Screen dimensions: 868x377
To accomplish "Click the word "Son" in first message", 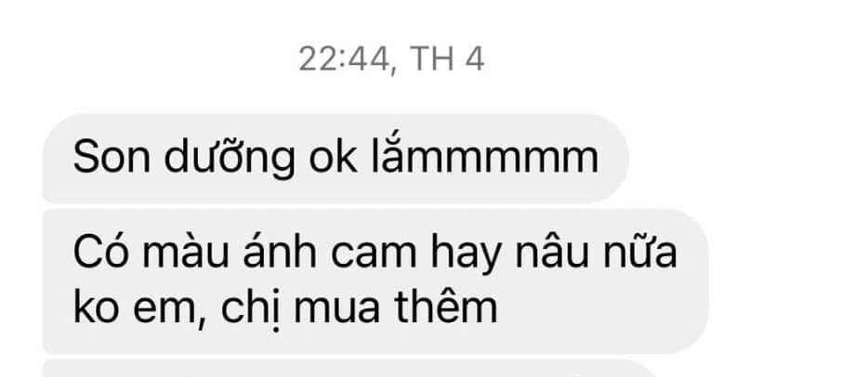I will (112, 159).
